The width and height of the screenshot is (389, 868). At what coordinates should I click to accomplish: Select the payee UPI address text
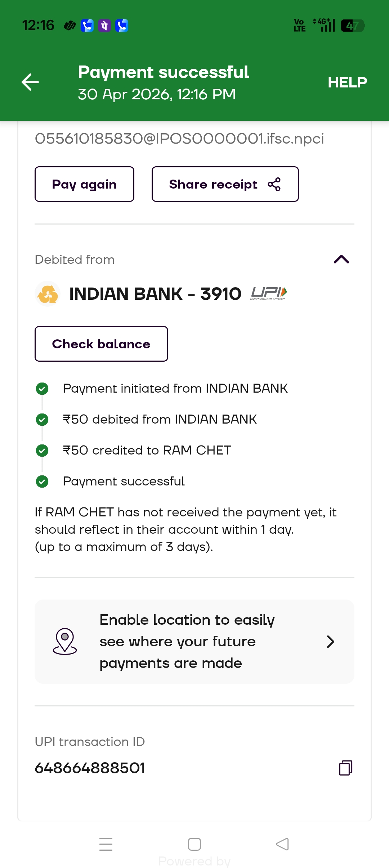point(179,139)
